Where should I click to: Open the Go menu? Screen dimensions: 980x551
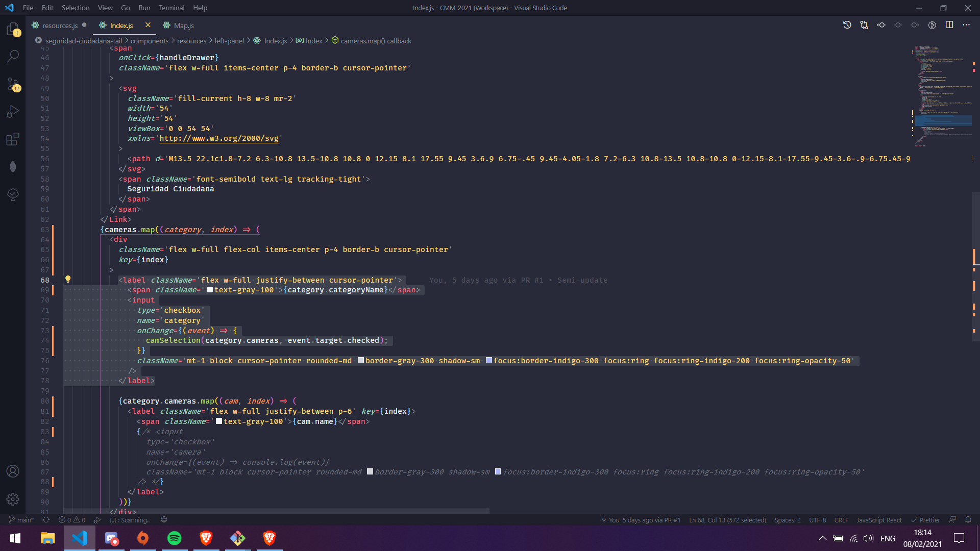click(126, 8)
